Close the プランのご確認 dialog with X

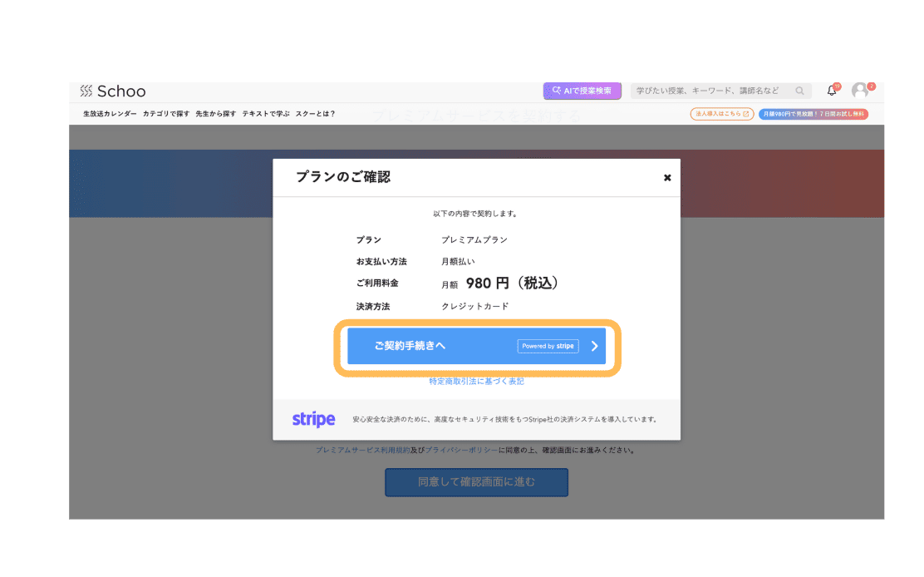click(667, 178)
